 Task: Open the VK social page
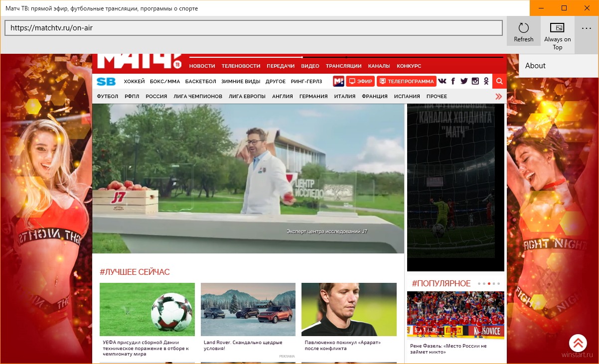(x=442, y=81)
